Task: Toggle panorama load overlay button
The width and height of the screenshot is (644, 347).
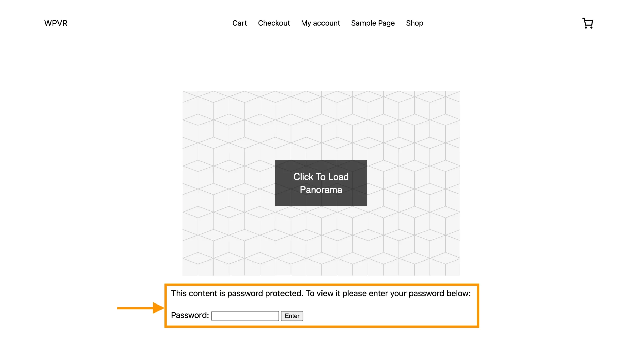Action: coord(321,183)
